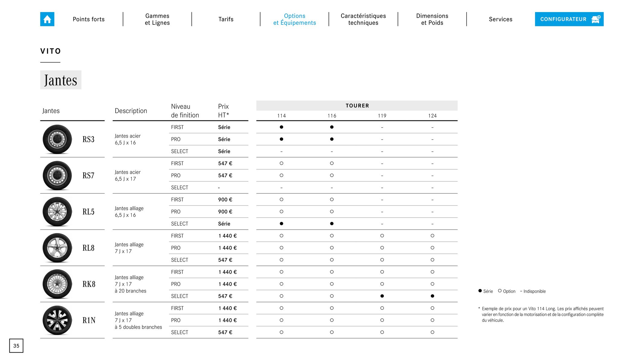Click the Jantes acier 6,5 J x 16 description
This screenshot has height=362, width=644.
(x=128, y=139)
